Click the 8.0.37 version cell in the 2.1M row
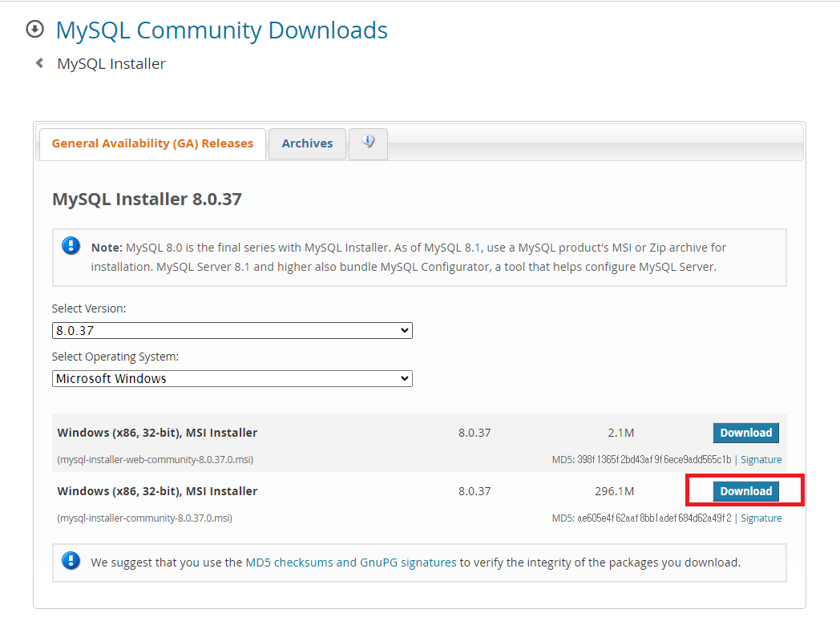840x621 pixels. 475,433
